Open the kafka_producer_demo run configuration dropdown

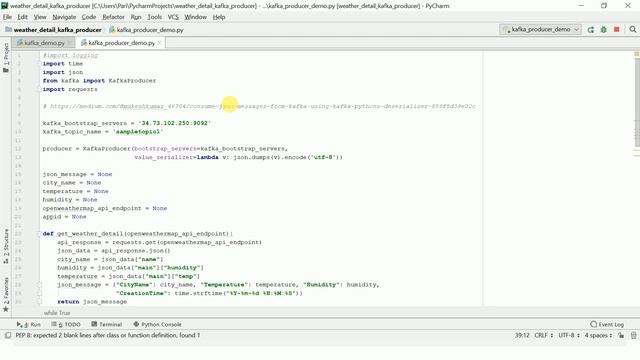540,29
